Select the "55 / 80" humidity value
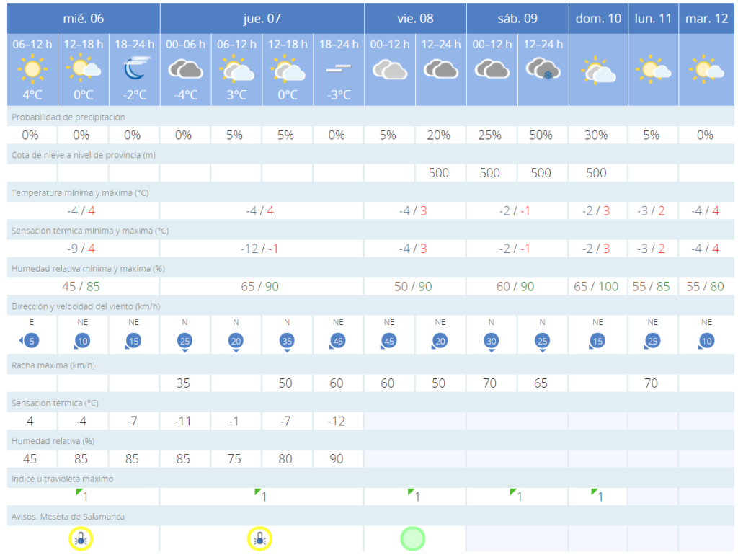The image size is (738, 560). (x=705, y=287)
